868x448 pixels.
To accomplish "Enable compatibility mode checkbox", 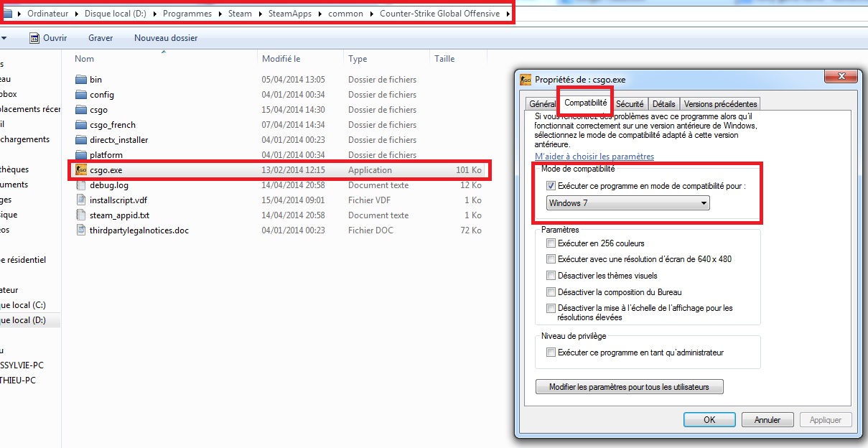I will pyautogui.click(x=551, y=186).
